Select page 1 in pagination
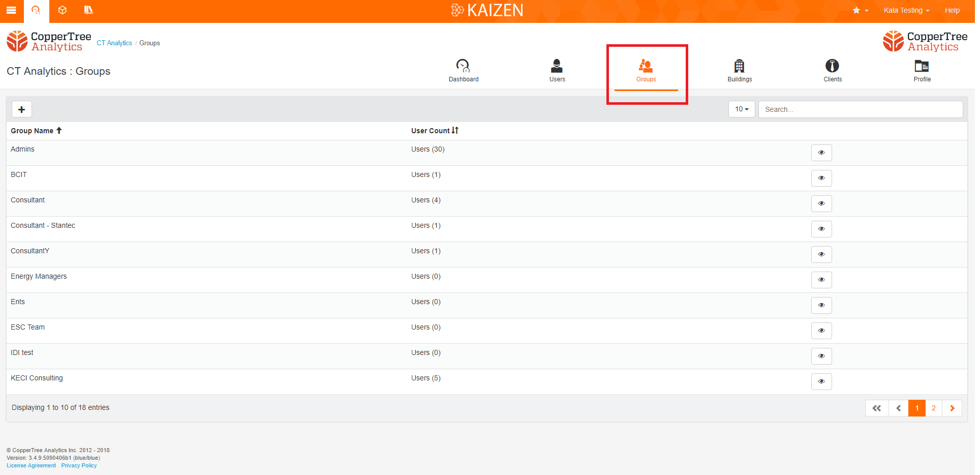This screenshot has width=980, height=475. [x=917, y=408]
